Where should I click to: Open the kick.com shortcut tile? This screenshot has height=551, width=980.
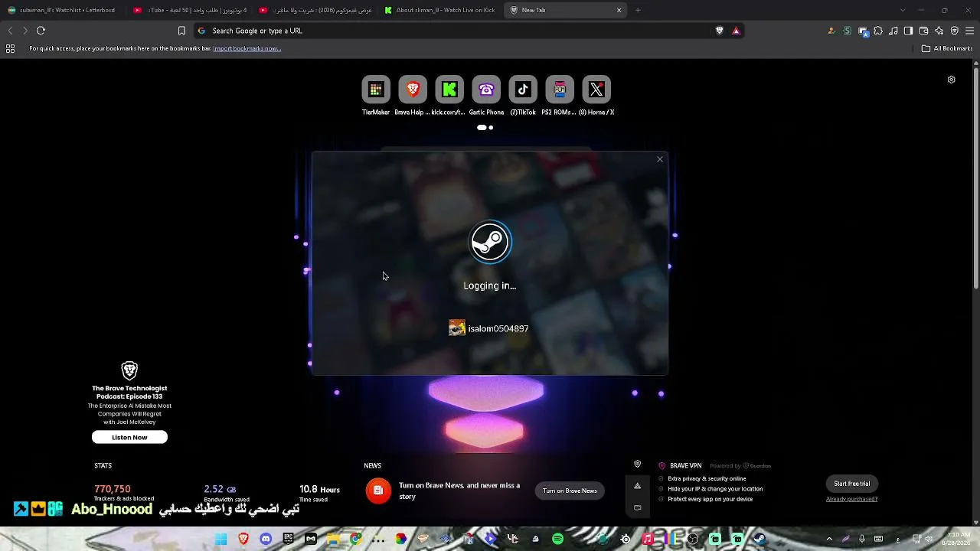click(449, 90)
